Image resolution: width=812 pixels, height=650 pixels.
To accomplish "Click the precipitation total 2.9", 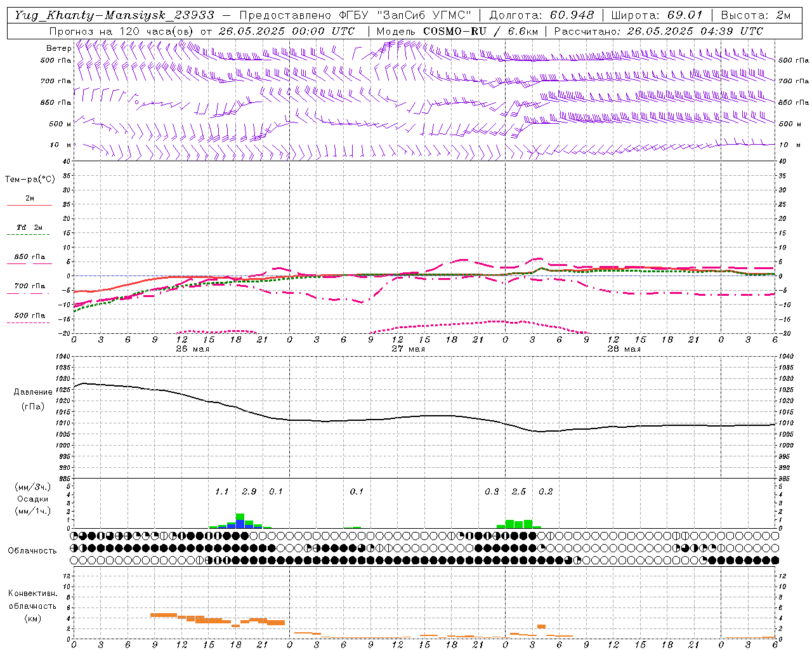I will pos(249,492).
